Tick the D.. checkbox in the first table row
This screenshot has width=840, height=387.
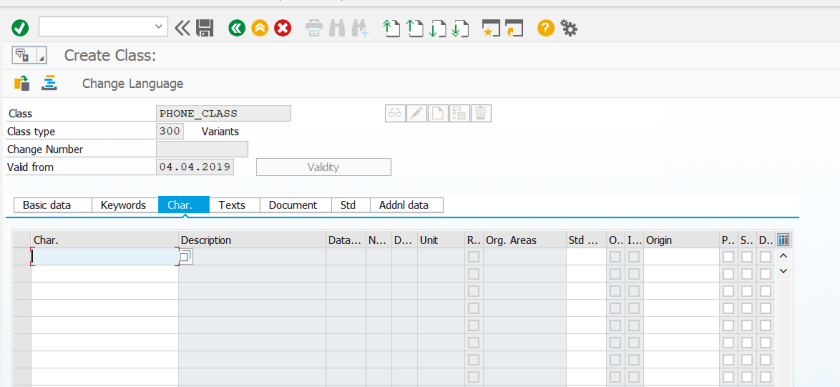point(766,257)
